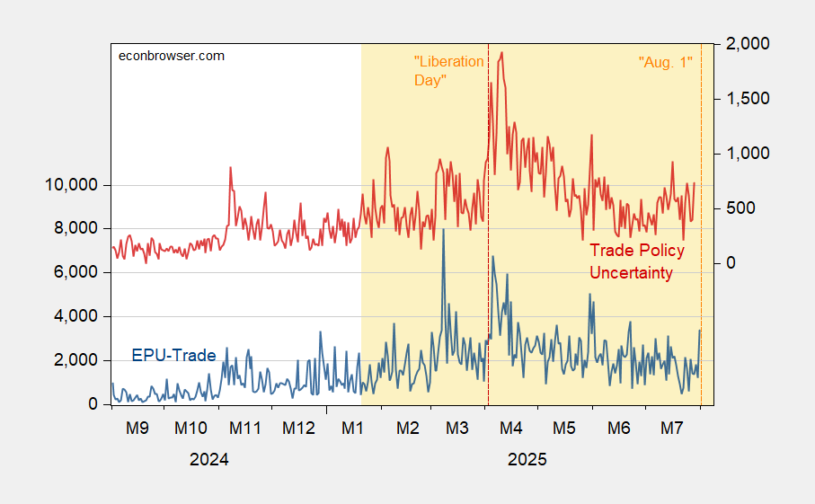Screen dimensions: 815x504
Task: Select the 2025 year label below axis
Action: pos(527,460)
